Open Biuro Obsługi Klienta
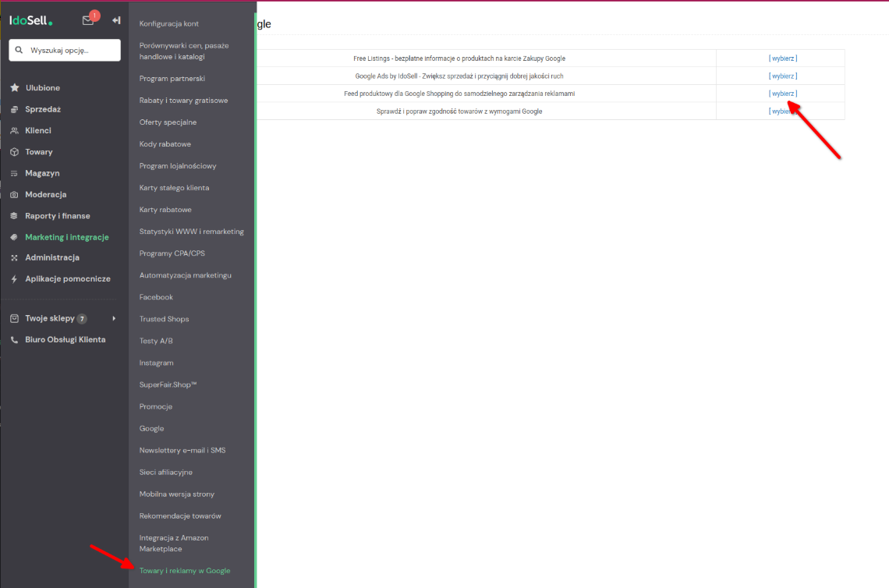The height and width of the screenshot is (588, 889). coord(66,340)
